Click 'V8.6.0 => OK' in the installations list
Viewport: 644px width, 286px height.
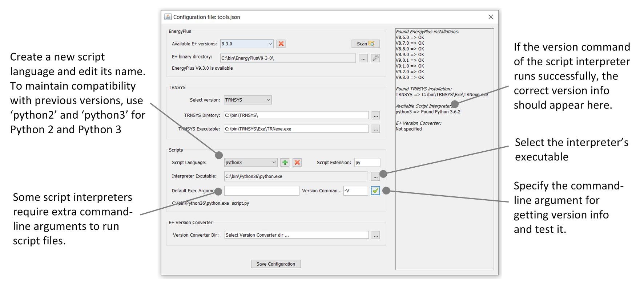click(x=410, y=37)
